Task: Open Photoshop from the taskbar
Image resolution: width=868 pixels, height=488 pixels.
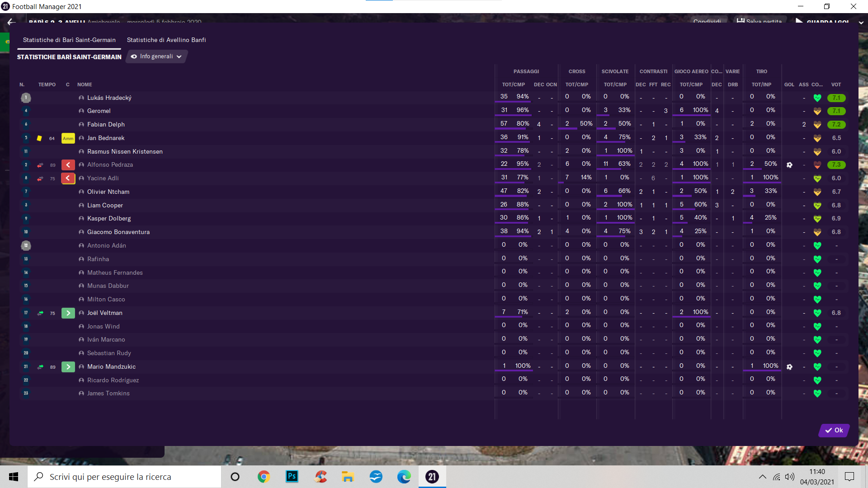Action: click(x=292, y=477)
